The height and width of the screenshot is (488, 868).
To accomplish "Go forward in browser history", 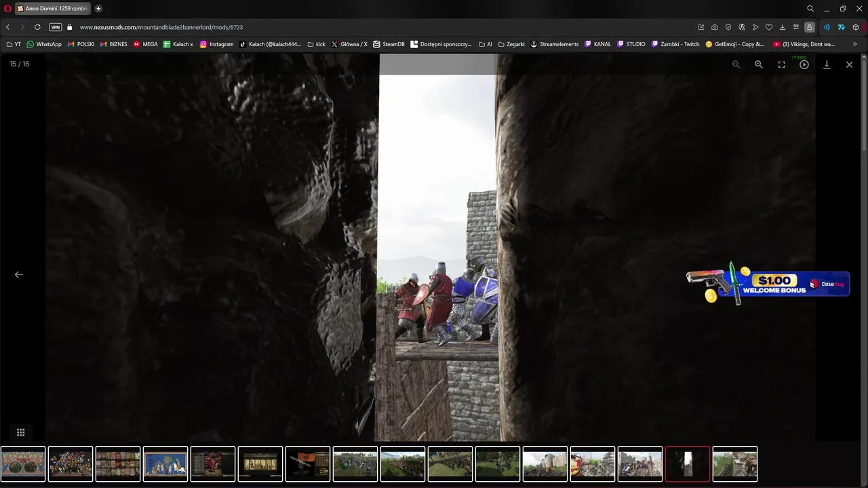I will tap(22, 27).
